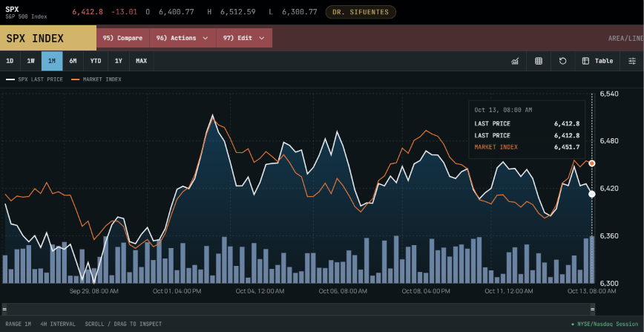Image resolution: width=644 pixels, height=332 pixels.
Task: Click the Oct 11, 12:00 AM axis label
Action: point(509,291)
